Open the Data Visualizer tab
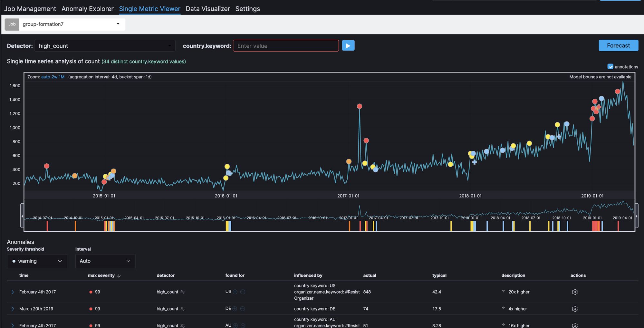This screenshot has height=328, width=644. (207, 9)
